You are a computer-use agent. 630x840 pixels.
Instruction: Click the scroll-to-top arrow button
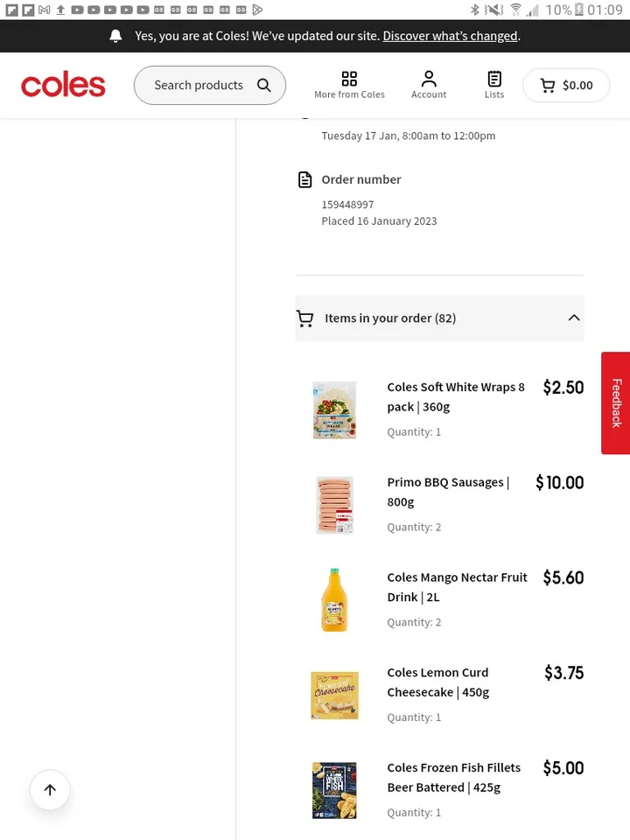click(50, 790)
